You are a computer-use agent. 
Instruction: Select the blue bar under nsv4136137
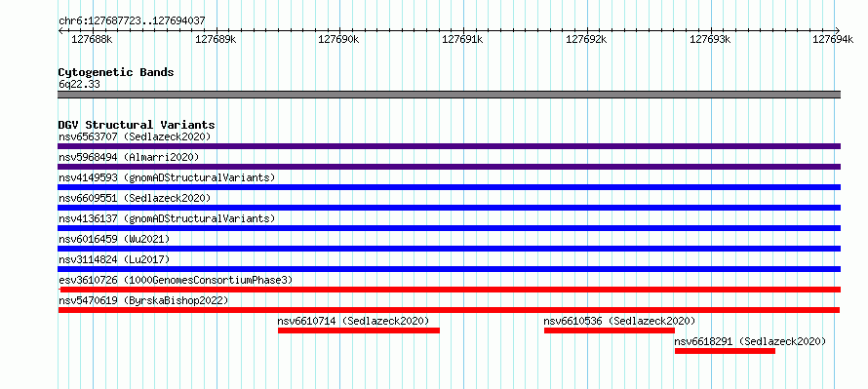449,228
